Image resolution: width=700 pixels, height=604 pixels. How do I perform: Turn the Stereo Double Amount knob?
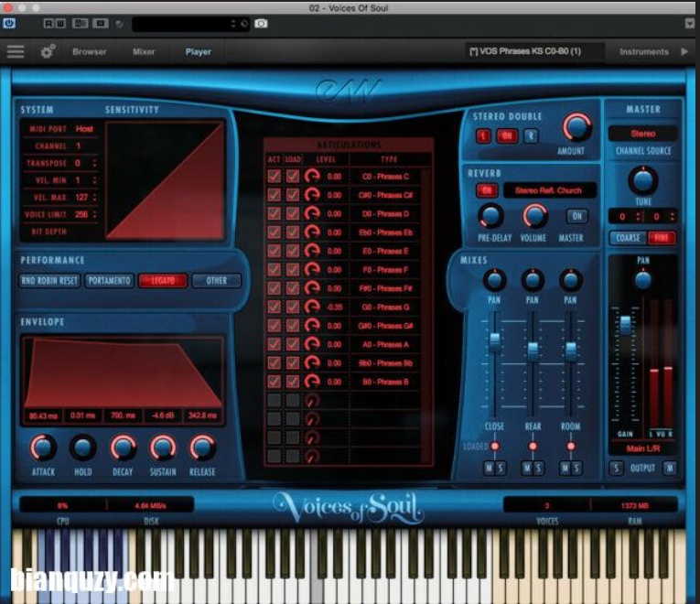coord(576,127)
